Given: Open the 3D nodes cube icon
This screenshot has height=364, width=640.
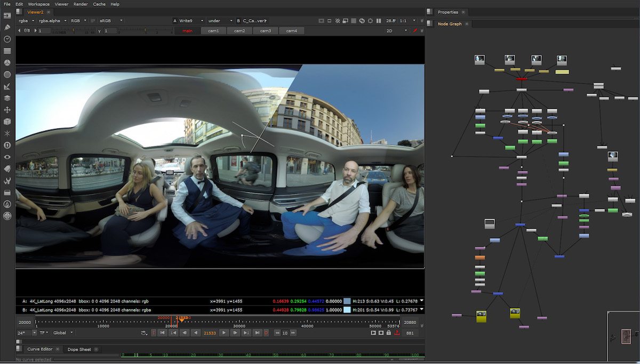Looking at the screenshot, I should coord(7,122).
